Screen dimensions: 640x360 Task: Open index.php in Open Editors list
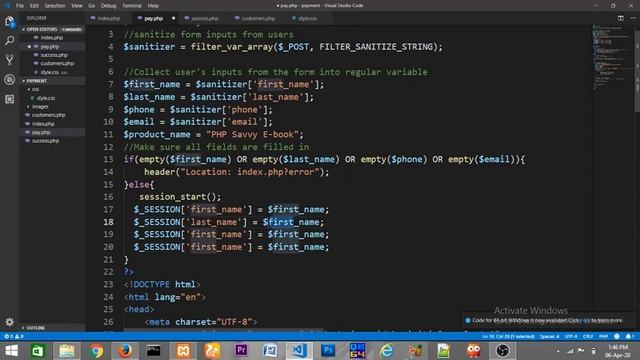[51, 38]
